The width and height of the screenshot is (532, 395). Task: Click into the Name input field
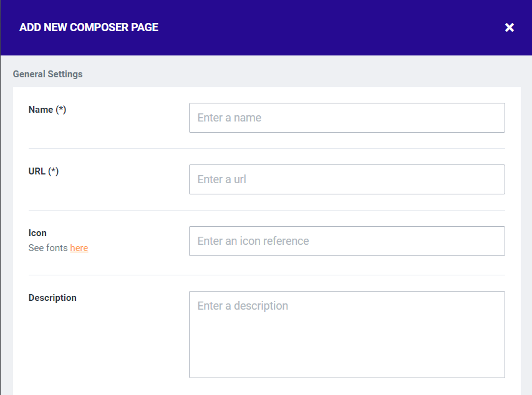[347, 118]
